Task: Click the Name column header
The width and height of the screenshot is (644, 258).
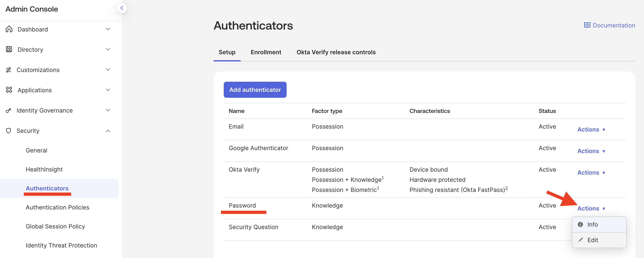Action: coord(237,111)
